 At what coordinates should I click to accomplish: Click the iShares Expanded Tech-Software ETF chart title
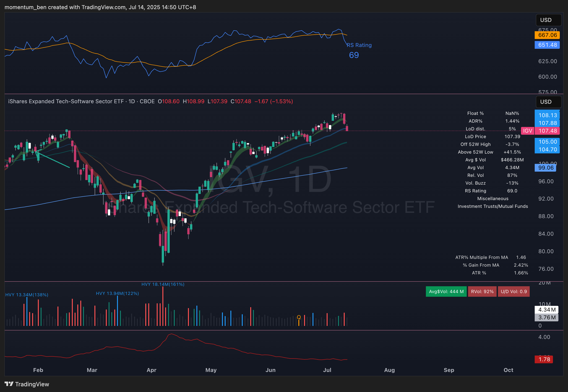[x=66, y=101]
